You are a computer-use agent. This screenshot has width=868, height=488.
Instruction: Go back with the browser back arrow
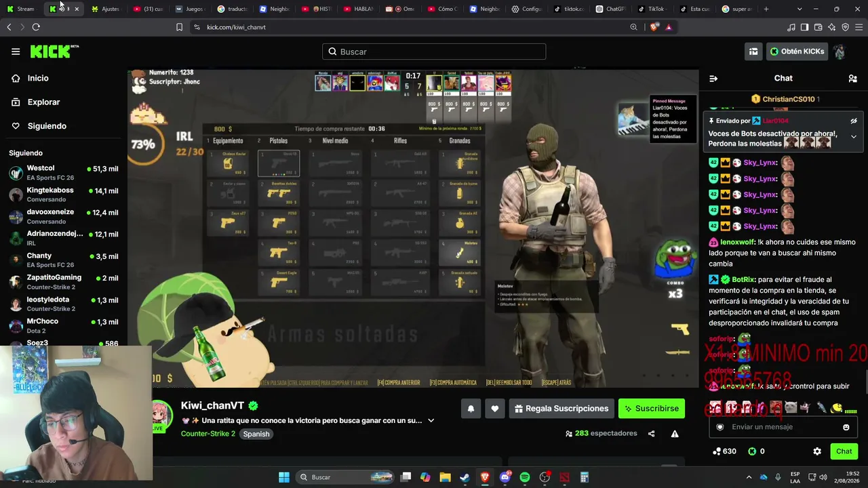[9, 27]
